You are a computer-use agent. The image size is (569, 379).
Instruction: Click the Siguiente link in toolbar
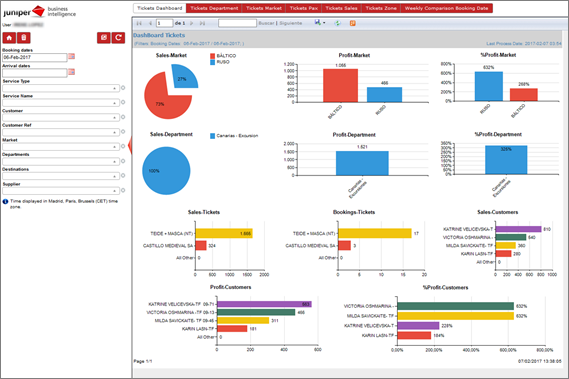click(x=291, y=23)
